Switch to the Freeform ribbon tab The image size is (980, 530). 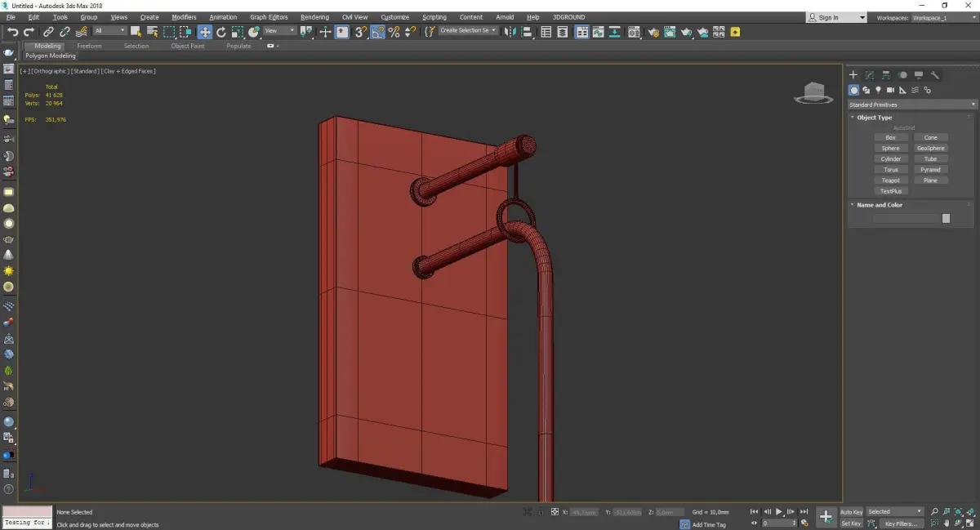pyautogui.click(x=89, y=46)
